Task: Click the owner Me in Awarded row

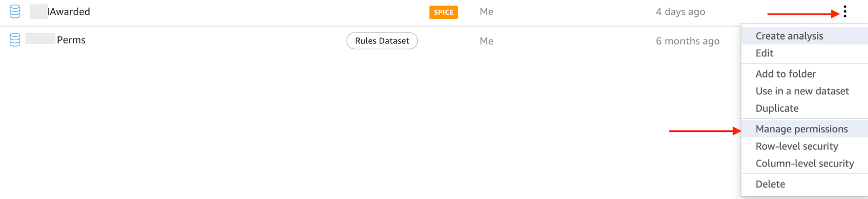Action: (486, 12)
